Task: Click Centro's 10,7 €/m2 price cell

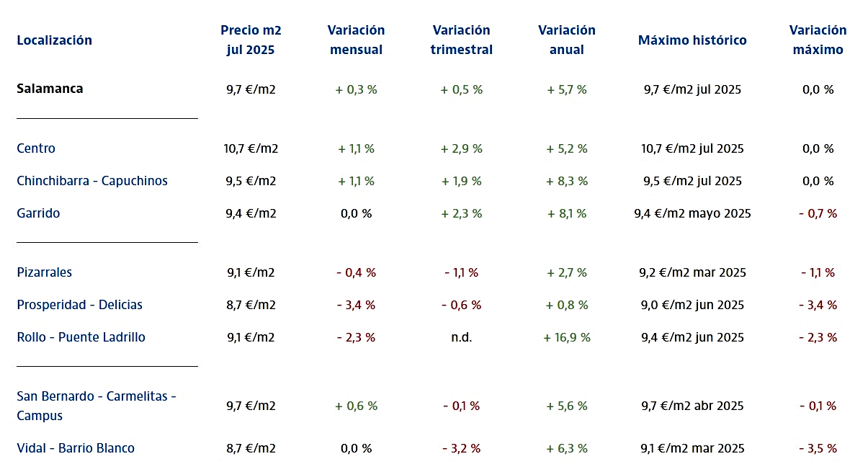Action: 251,148
